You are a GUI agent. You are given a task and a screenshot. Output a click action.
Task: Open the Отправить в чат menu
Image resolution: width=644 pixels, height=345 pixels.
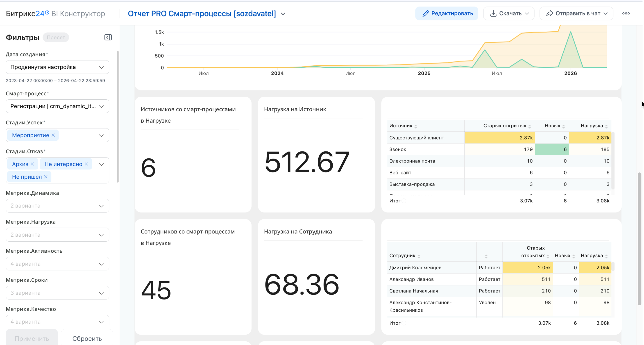(x=576, y=14)
